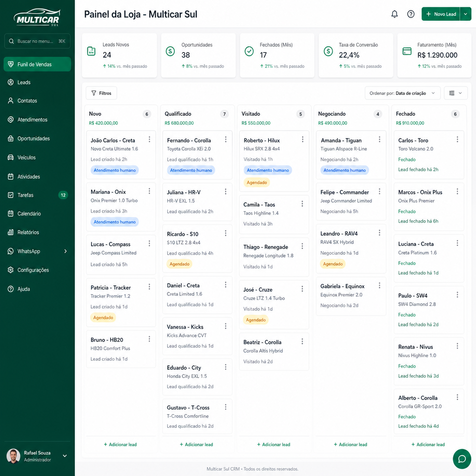Expand the Rafael Souza user menu
The width and height of the screenshot is (476, 476).
[65, 456]
